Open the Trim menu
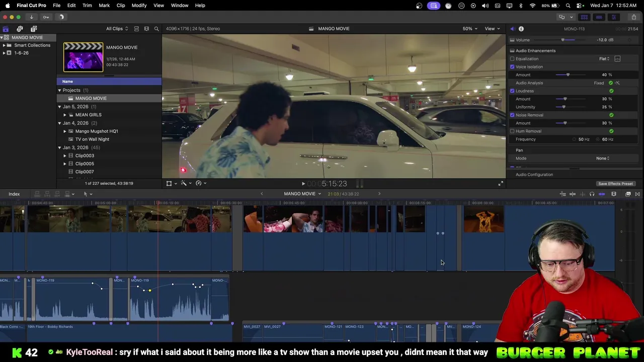The height and width of the screenshot is (362, 644). [87, 6]
